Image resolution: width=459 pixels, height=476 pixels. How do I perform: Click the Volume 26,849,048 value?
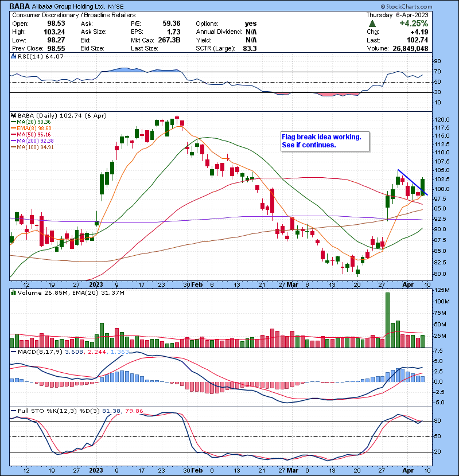click(410, 49)
